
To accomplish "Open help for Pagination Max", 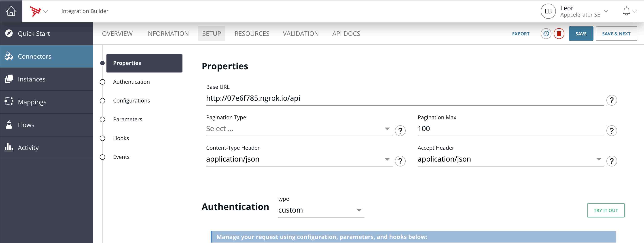I will (x=612, y=131).
